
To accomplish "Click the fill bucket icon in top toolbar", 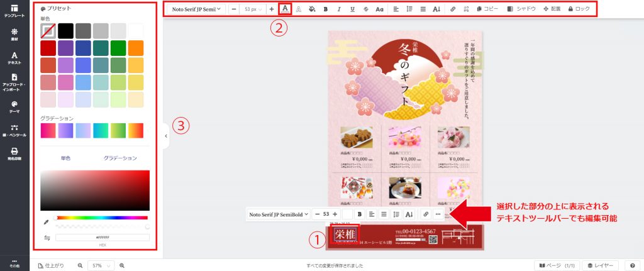I will point(312,9).
